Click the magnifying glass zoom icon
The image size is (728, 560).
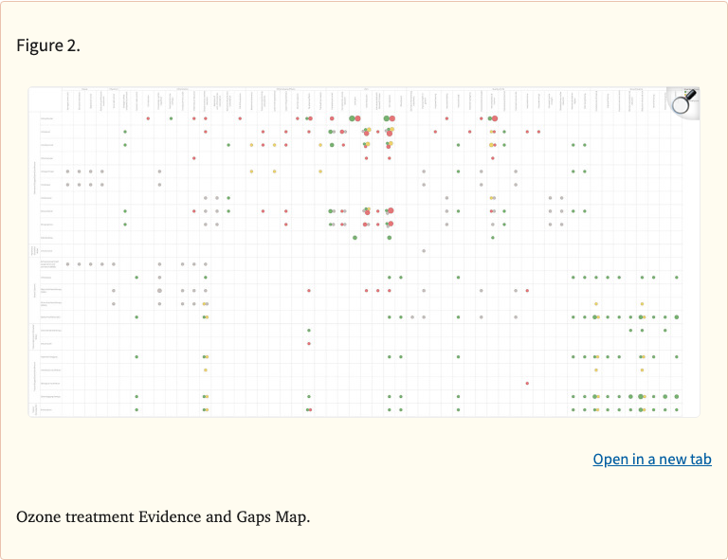[683, 101]
